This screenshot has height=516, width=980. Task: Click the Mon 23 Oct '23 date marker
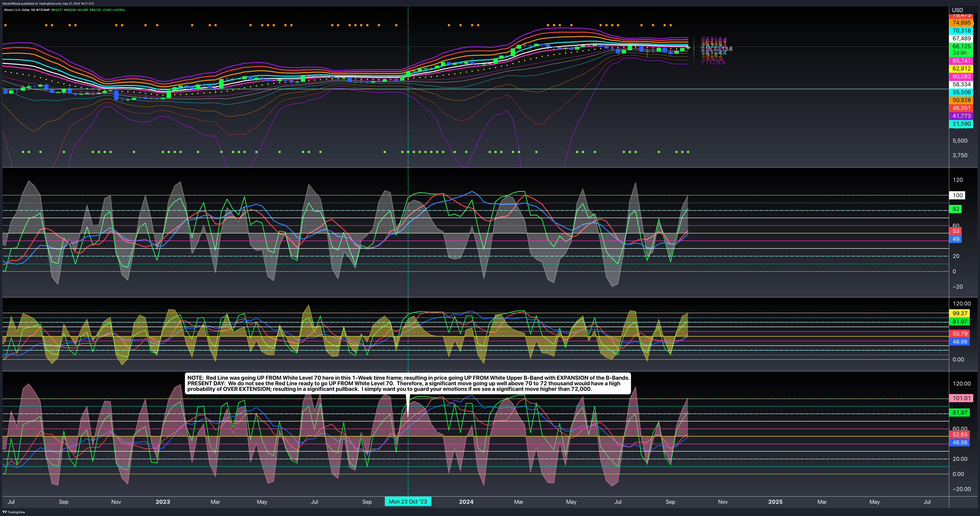coord(408,502)
